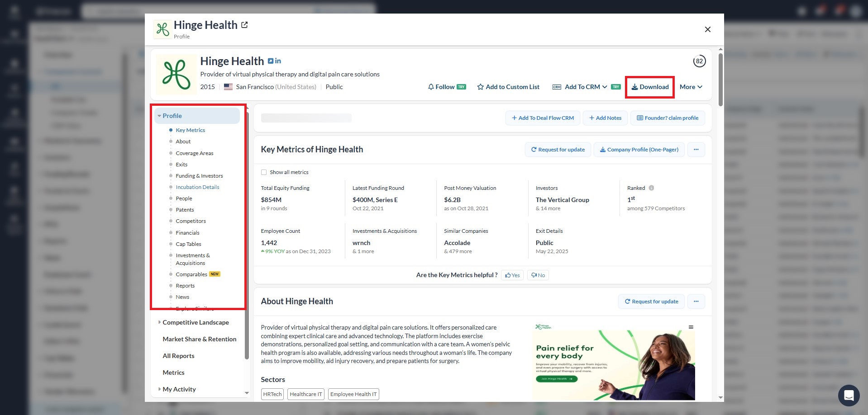Click Company Profile (One-Pager) button
Image resolution: width=868 pixels, height=415 pixels.
[x=639, y=150]
